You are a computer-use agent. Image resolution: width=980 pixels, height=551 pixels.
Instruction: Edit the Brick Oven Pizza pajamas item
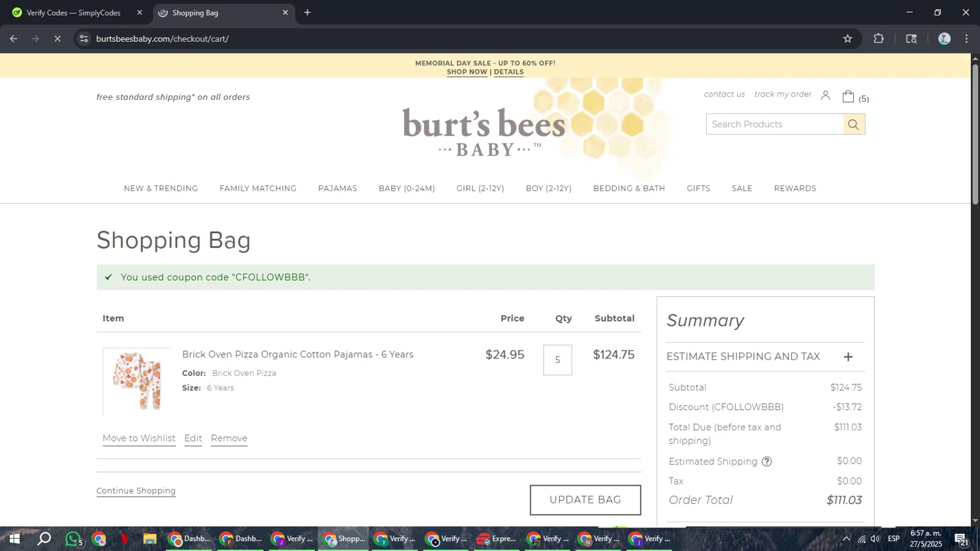click(x=193, y=439)
